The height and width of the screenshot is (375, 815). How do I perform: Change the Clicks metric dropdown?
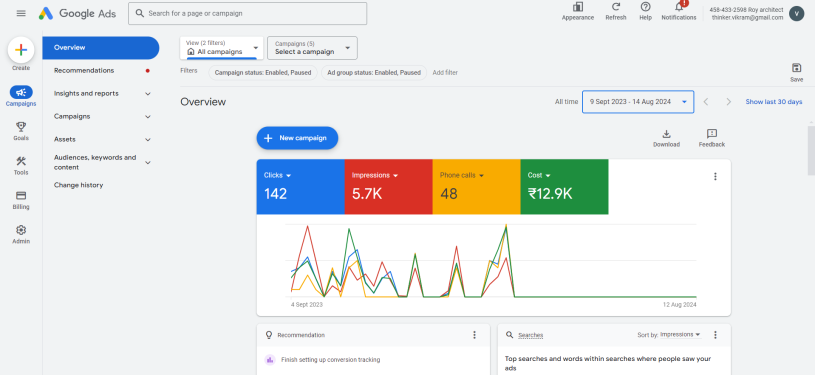pos(278,176)
